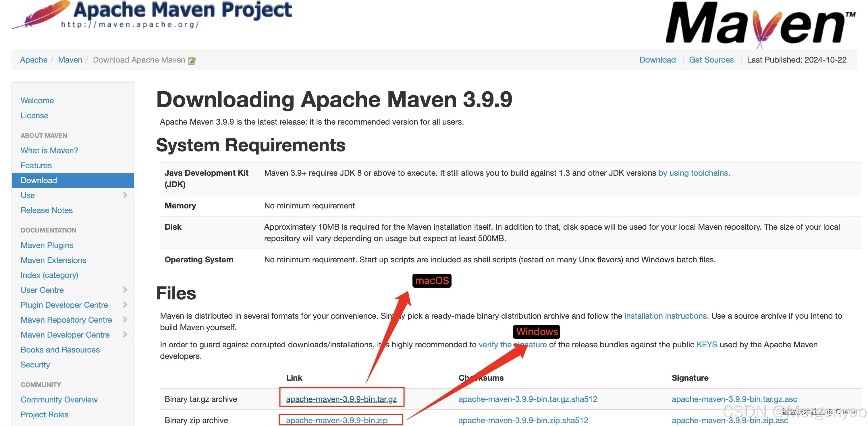The width and height of the screenshot is (868, 426).
Task: Expand Plugin Developer Centre chevron
Action: 125,305
